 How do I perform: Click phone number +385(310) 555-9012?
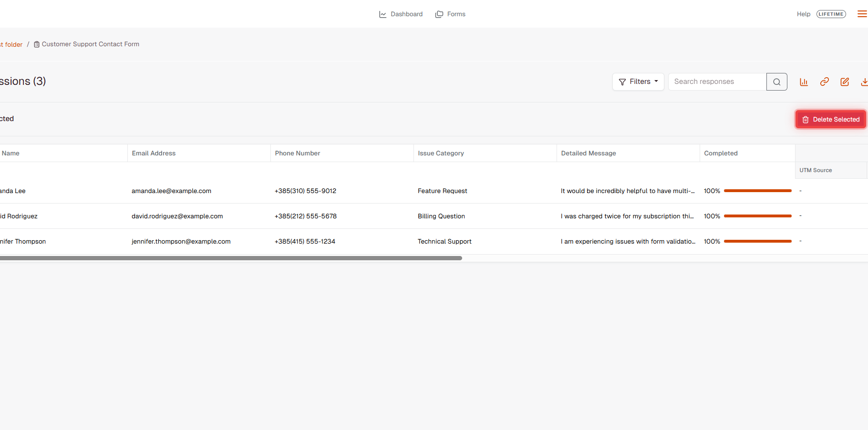tap(305, 191)
